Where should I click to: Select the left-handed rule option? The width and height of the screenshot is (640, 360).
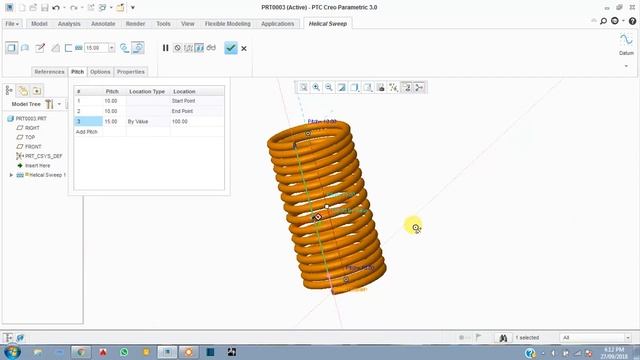124,48
